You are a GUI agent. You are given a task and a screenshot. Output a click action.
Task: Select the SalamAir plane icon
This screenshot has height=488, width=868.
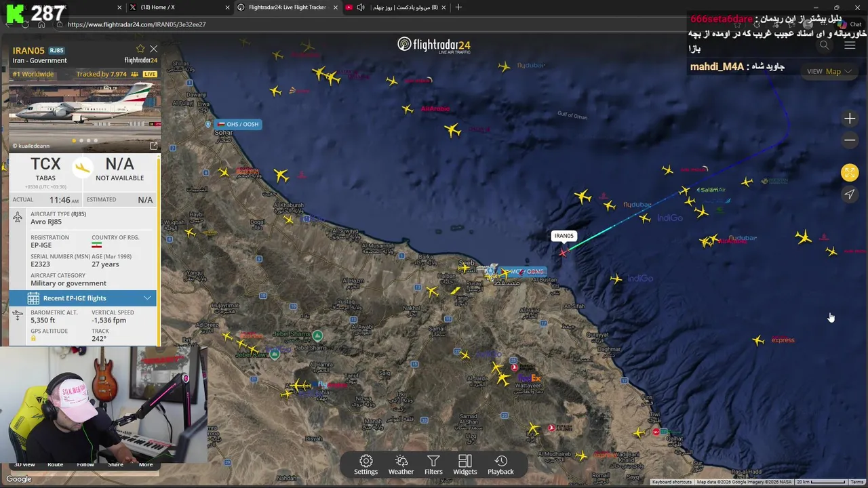(x=685, y=190)
